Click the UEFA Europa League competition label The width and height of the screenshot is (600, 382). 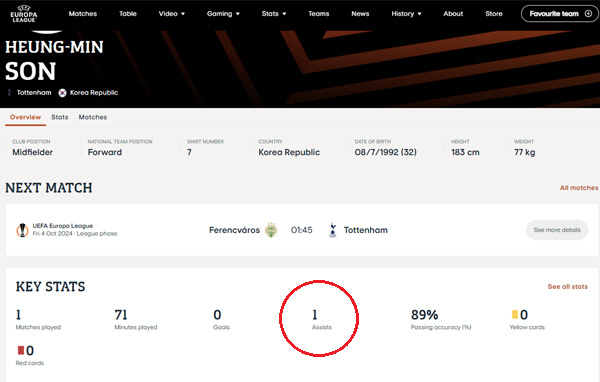63,226
